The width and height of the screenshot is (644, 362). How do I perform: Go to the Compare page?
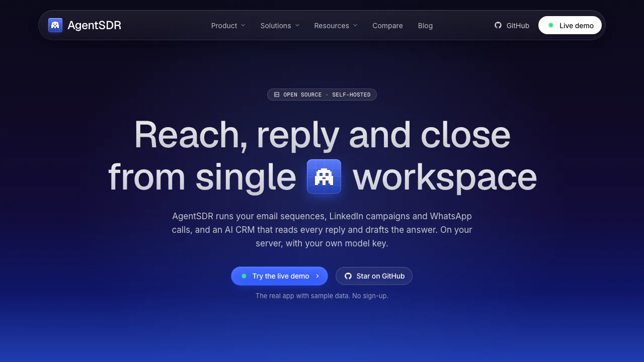click(387, 26)
